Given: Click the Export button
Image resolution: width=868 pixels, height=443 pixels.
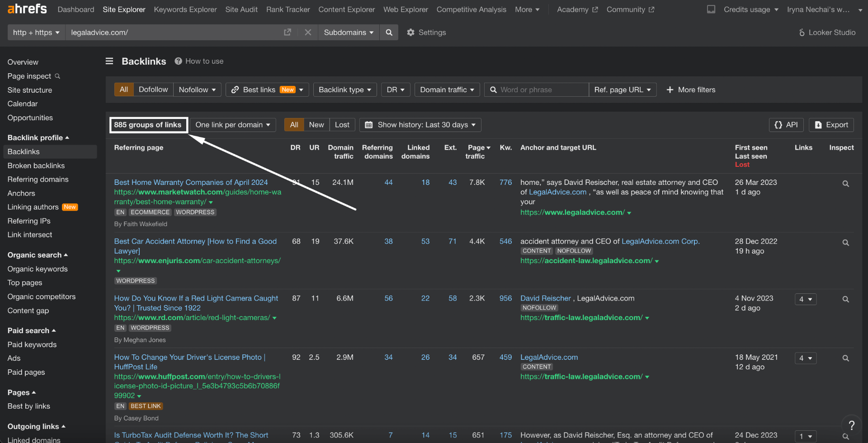Looking at the screenshot, I should pos(831,125).
